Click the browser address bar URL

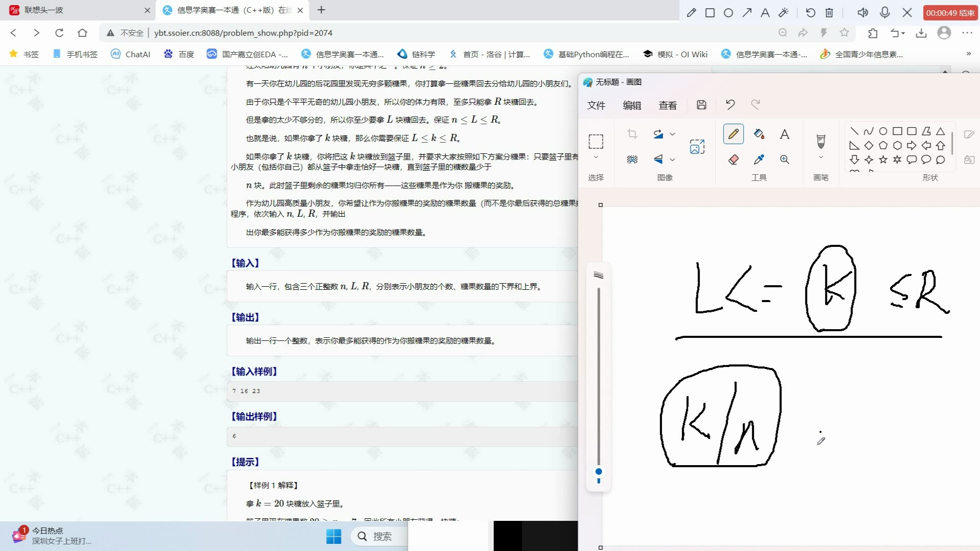(243, 33)
